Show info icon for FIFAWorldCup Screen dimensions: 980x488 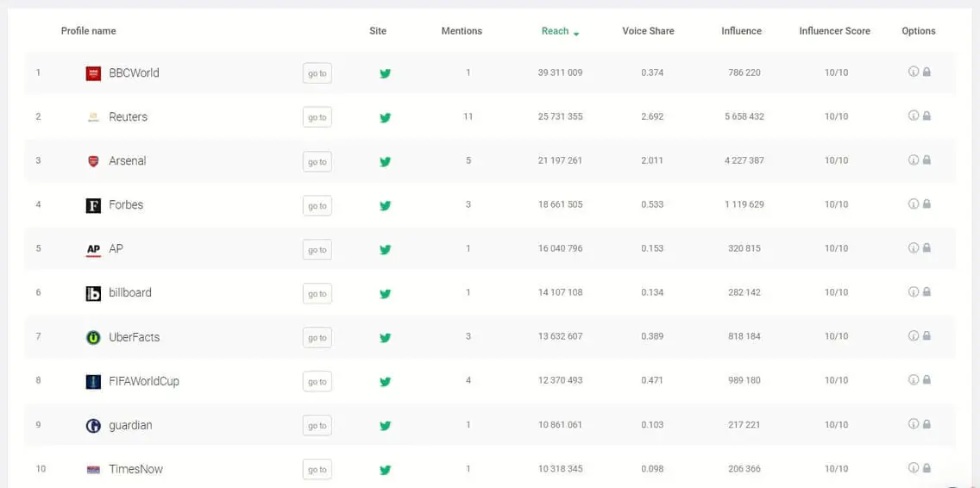pos(913,380)
